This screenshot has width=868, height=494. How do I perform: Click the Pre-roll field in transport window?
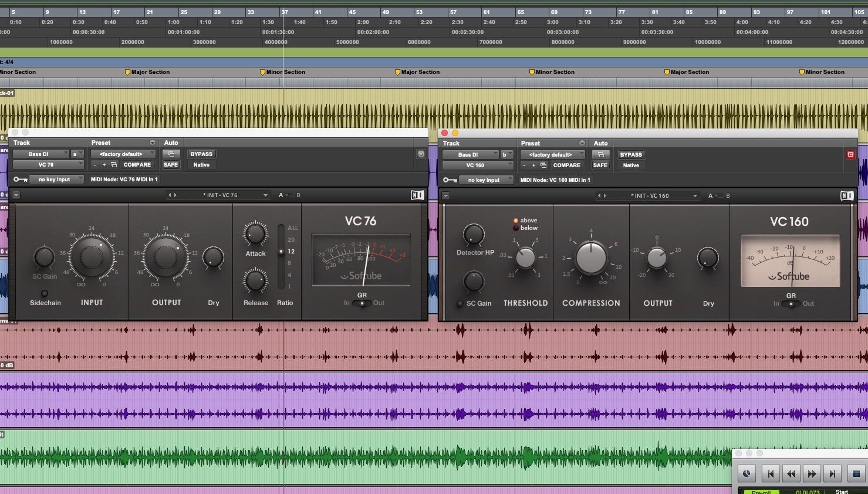tap(761, 492)
